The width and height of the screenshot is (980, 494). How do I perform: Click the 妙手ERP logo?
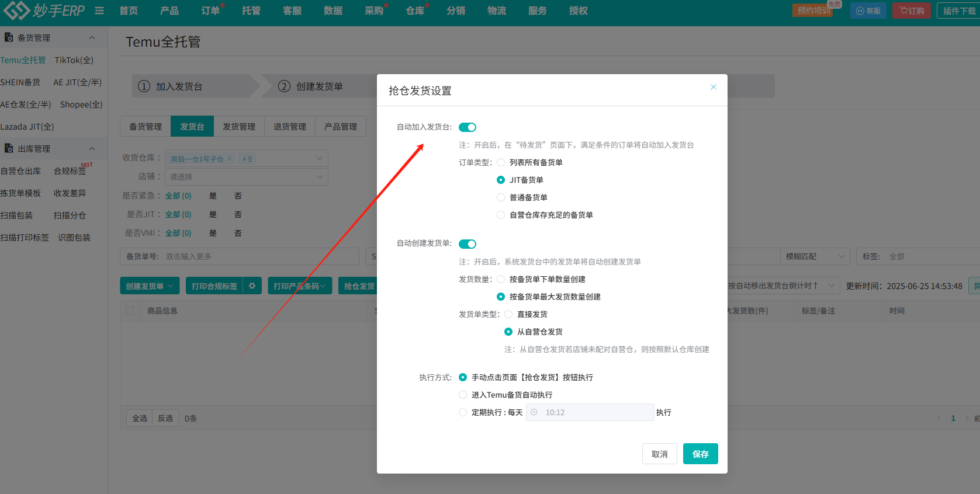(x=44, y=11)
